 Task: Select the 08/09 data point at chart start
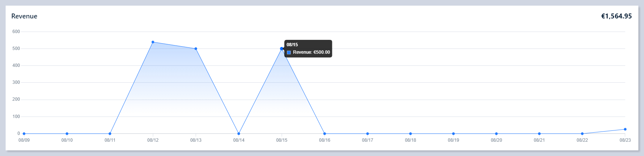pyautogui.click(x=24, y=133)
